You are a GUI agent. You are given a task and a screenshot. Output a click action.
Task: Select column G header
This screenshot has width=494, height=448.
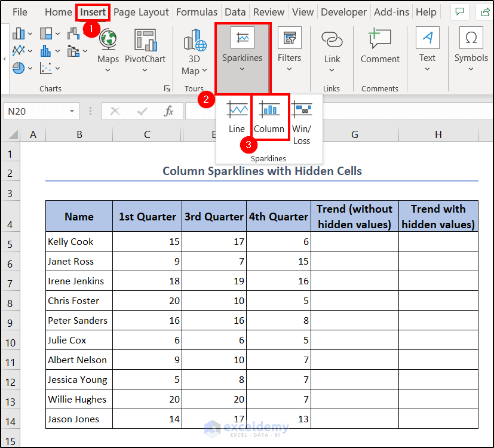pos(354,134)
